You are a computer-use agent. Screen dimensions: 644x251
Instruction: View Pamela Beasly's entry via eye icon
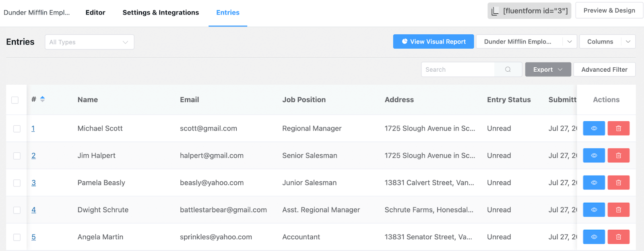click(x=594, y=183)
